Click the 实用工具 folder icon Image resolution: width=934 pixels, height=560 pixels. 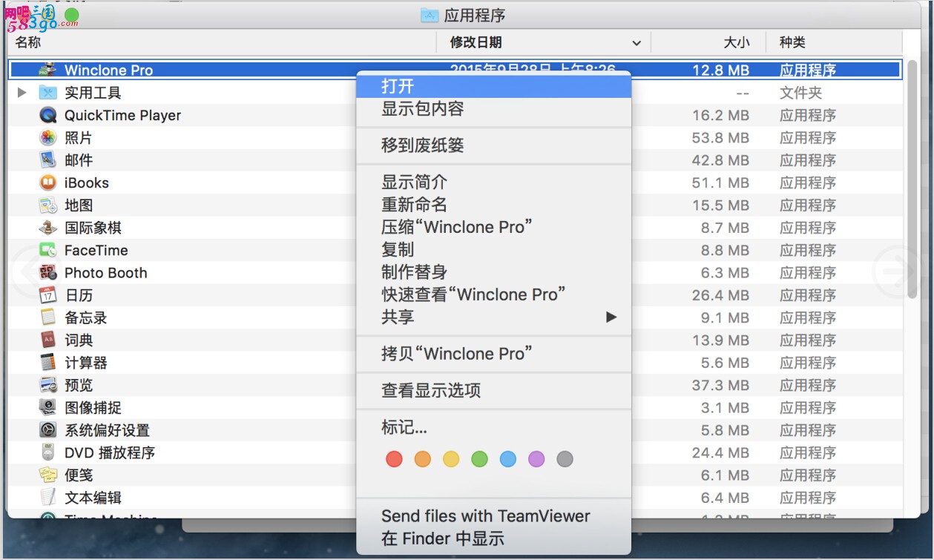tap(48, 93)
